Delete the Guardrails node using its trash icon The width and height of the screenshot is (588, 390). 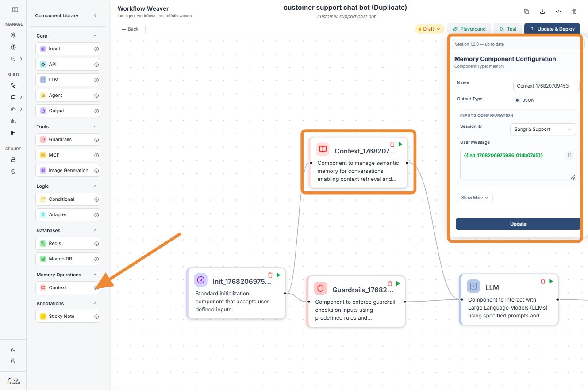390,283
